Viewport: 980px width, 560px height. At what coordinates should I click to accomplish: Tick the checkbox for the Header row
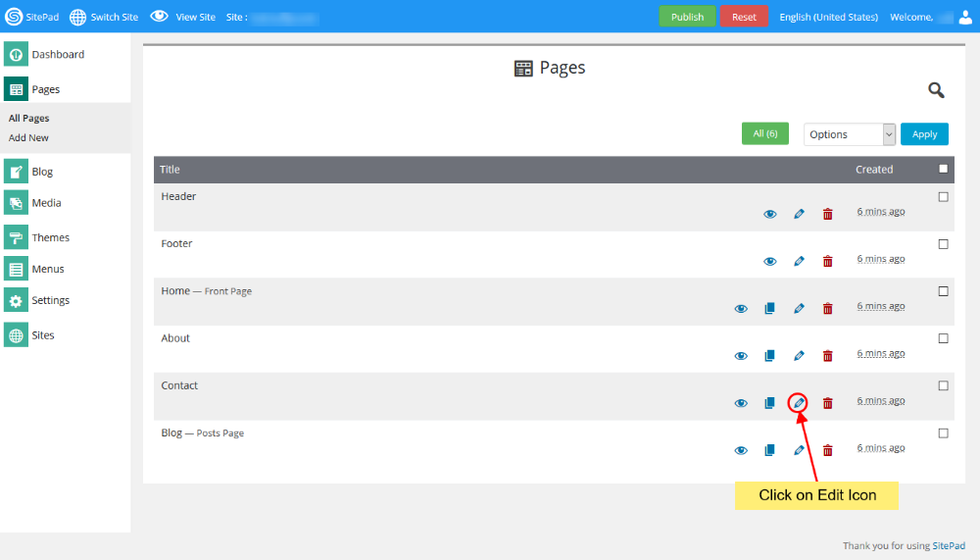pos(943,197)
